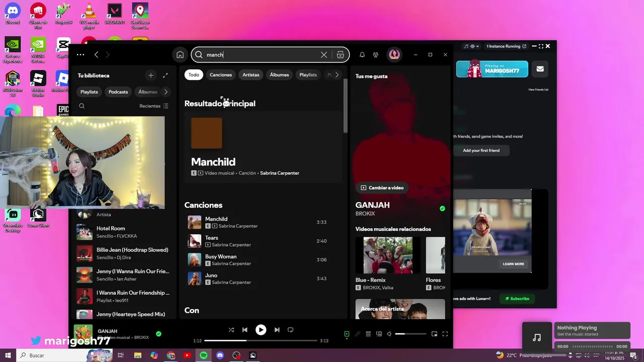Viewport: 644px width, 362px height.
Task: Open the BROKIX artist link in Now Playing
Action: click(365, 214)
